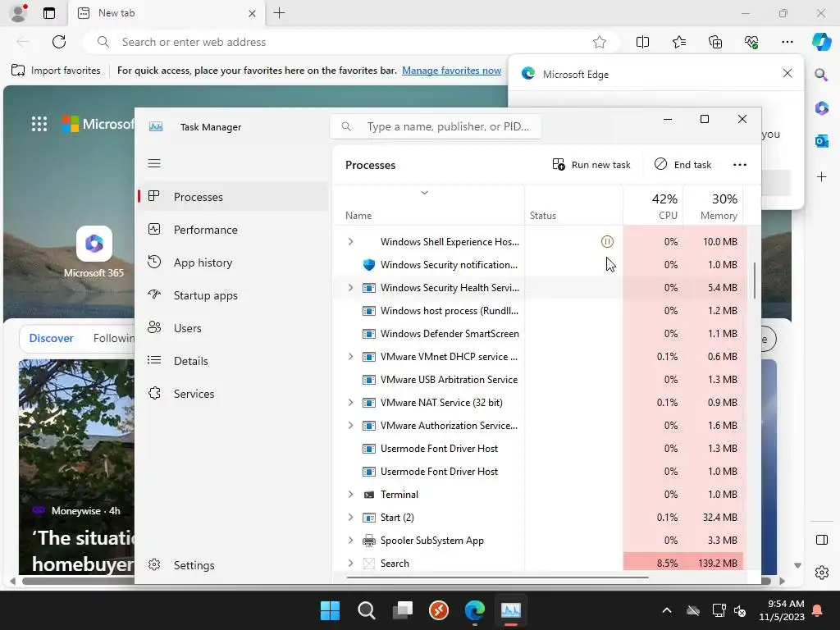Open a new Edge tab

pyautogui.click(x=279, y=13)
